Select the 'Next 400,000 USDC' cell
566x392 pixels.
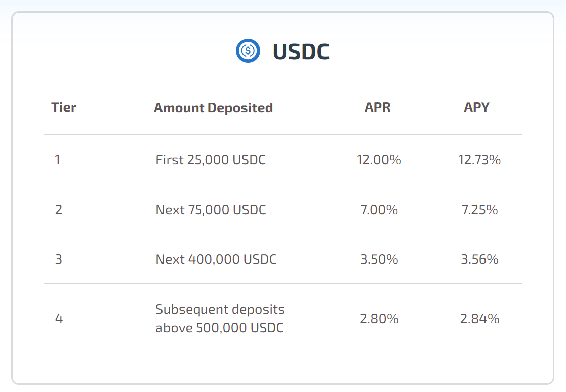click(216, 259)
